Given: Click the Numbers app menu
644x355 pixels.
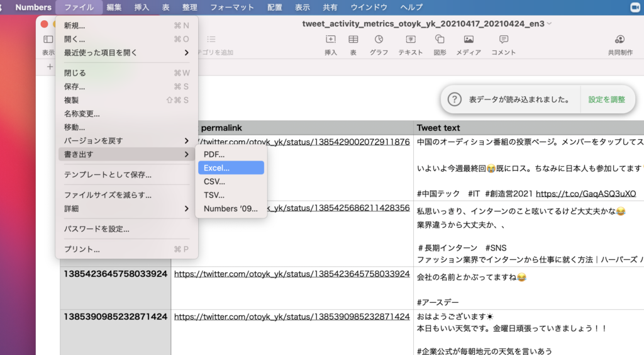Looking at the screenshot, I should (x=33, y=8).
